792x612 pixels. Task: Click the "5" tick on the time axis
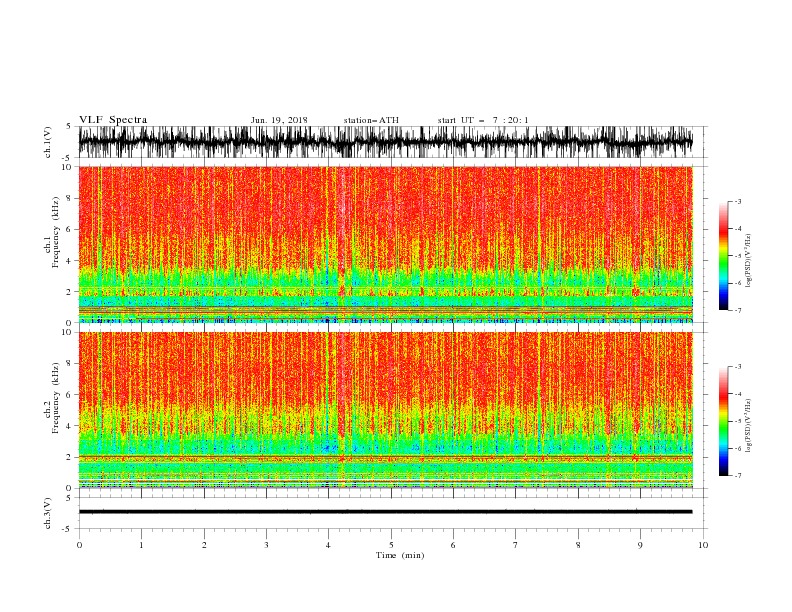pos(391,545)
